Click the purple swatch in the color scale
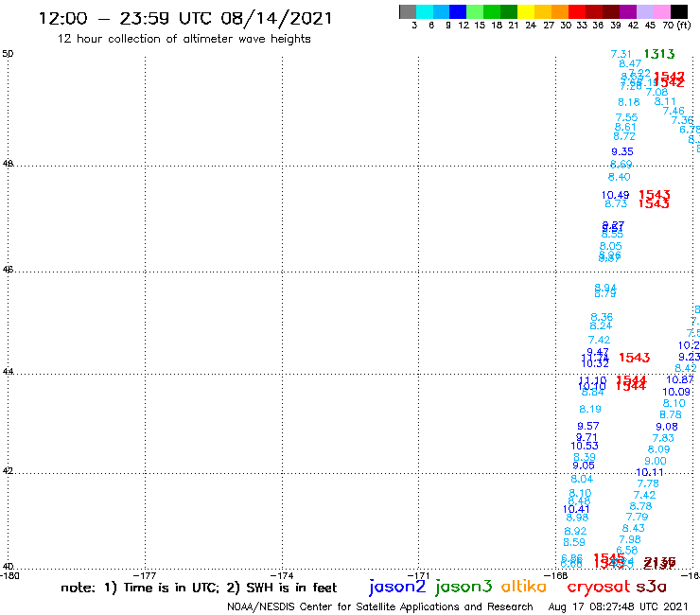Image resolution: width=700 pixels, height=615 pixels. [x=627, y=11]
